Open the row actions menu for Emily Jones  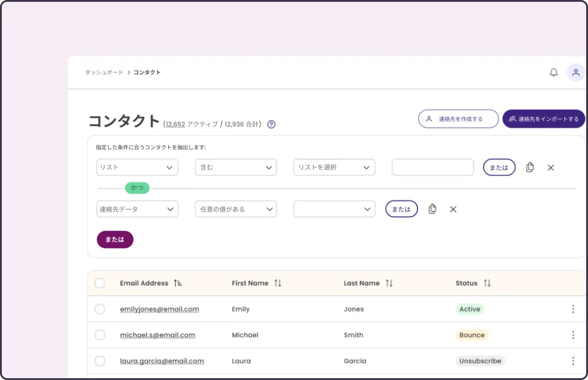(x=573, y=309)
